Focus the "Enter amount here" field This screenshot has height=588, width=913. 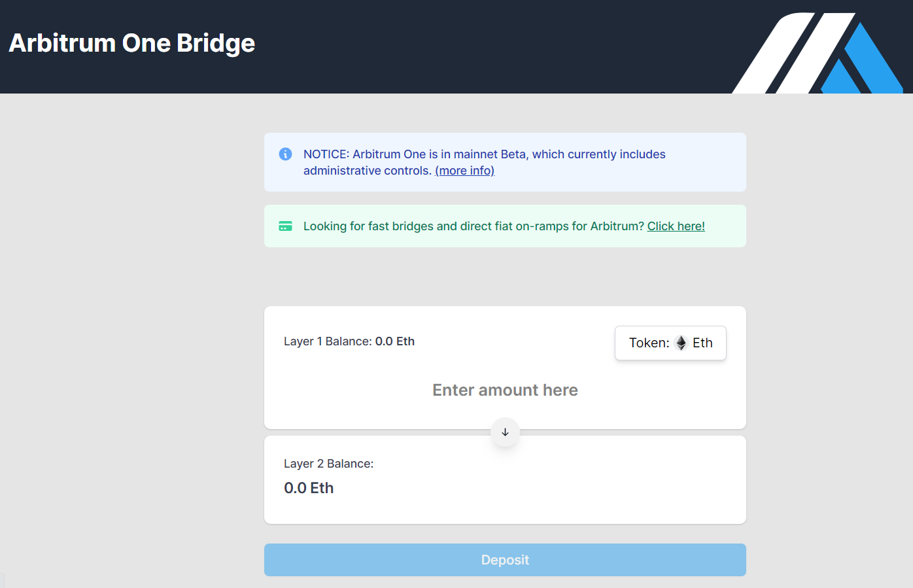click(x=505, y=390)
